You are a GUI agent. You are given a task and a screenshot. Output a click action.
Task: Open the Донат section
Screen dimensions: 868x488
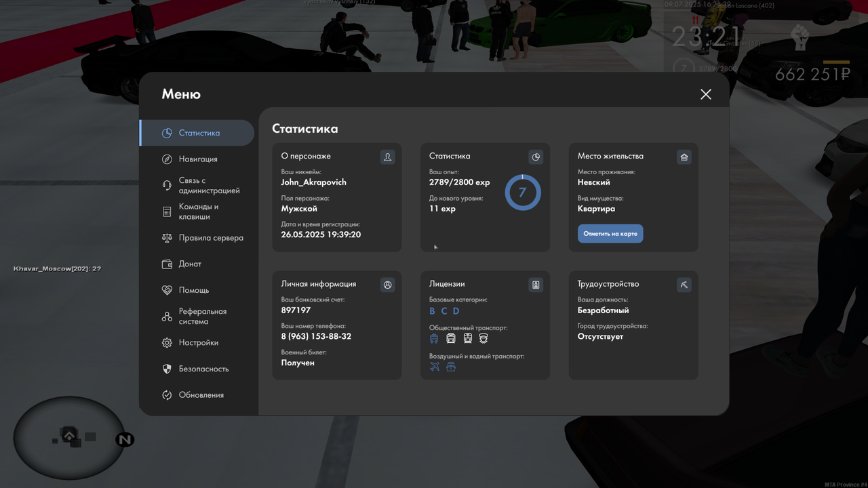(x=197, y=264)
